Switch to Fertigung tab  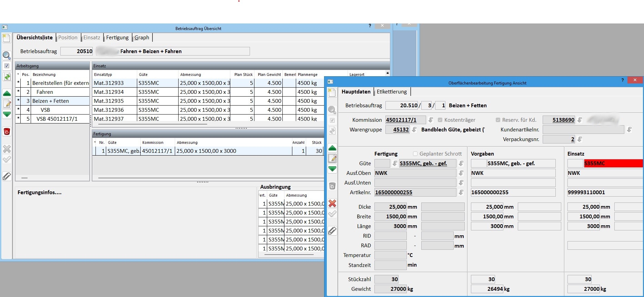[117, 38]
